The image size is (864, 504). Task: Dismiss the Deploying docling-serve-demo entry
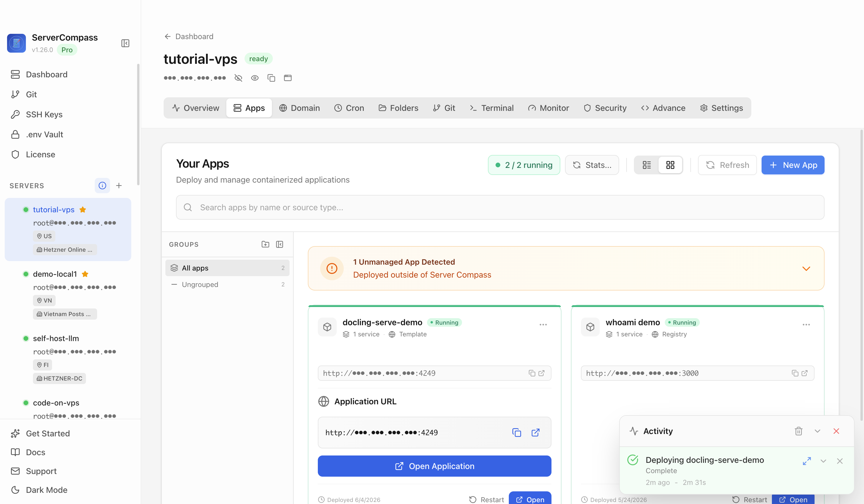840,461
